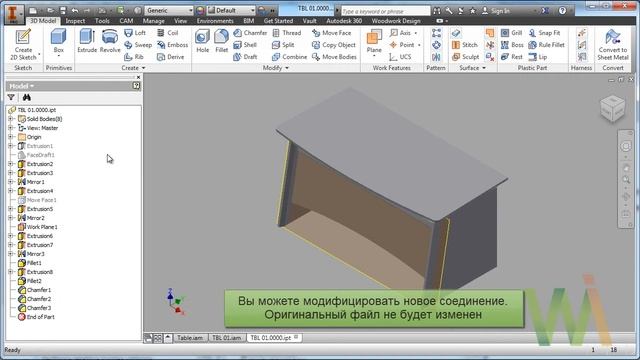Select Chamfer2 in the browser
The width and height of the screenshot is (640, 360).
pos(34,299)
